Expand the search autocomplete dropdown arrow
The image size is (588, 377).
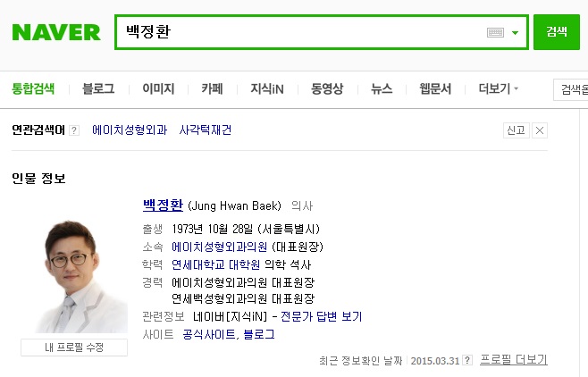516,32
